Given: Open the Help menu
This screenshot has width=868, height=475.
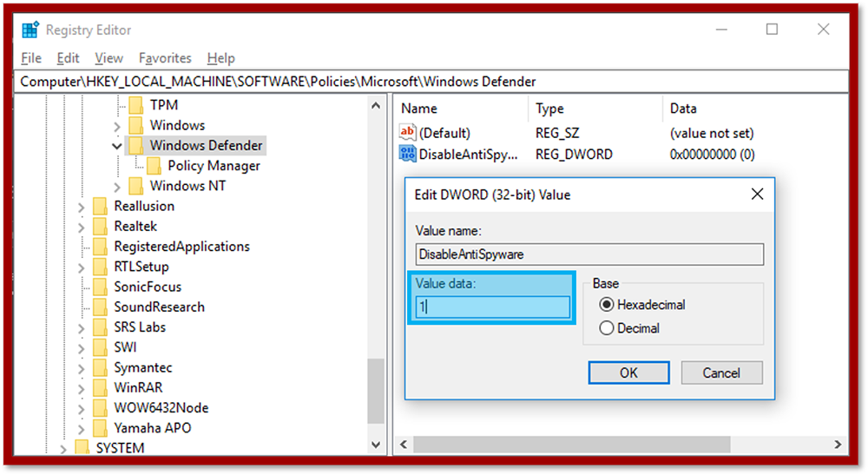Looking at the screenshot, I should tap(220, 58).
